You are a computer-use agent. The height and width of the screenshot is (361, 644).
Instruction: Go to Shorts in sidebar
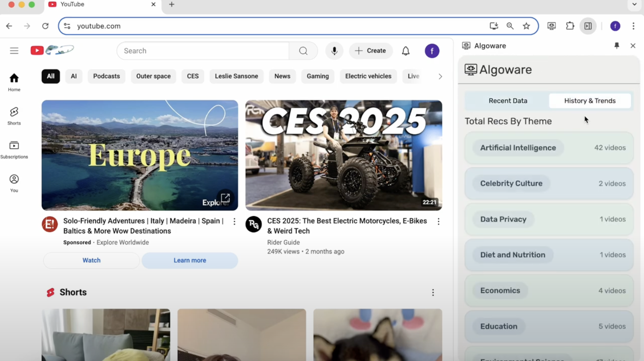(14, 116)
